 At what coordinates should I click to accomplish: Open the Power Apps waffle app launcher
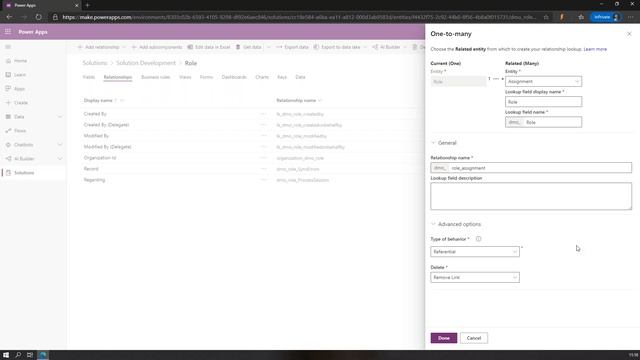[x=8, y=31]
